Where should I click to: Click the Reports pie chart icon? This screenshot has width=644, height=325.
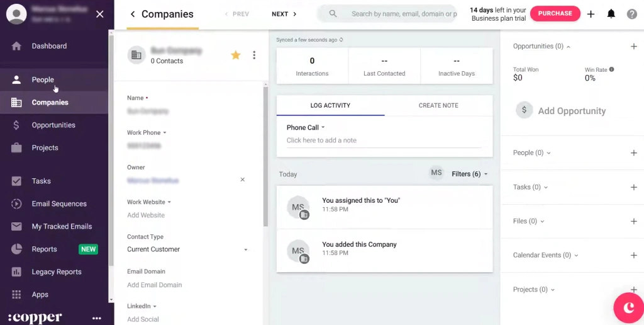click(16, 249)
